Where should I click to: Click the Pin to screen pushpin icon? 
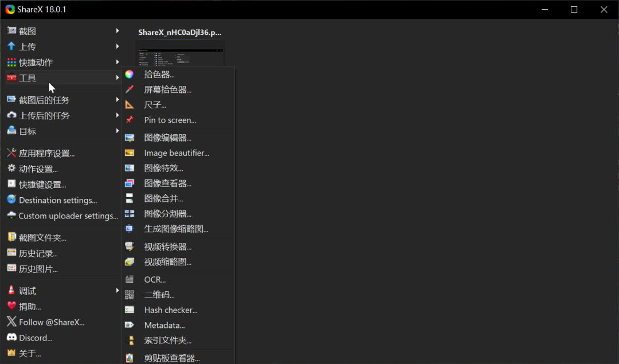point(130,120)
